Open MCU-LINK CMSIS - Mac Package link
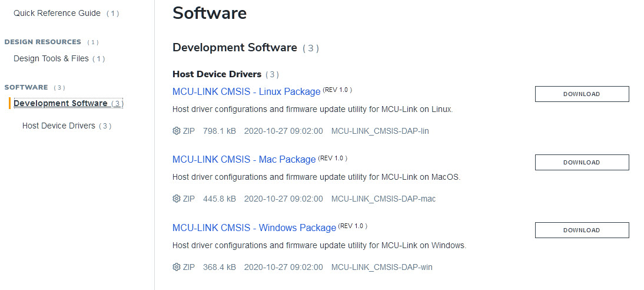 click(x=244, y=159)
